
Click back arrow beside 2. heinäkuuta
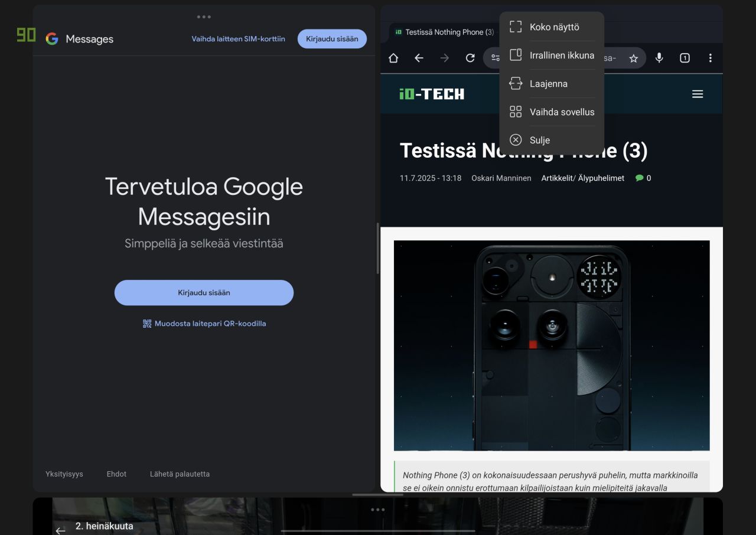[60, 530]
